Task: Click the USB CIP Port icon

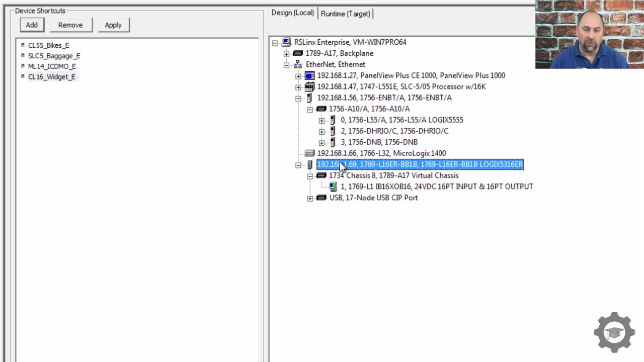Action: click(321, 198)
